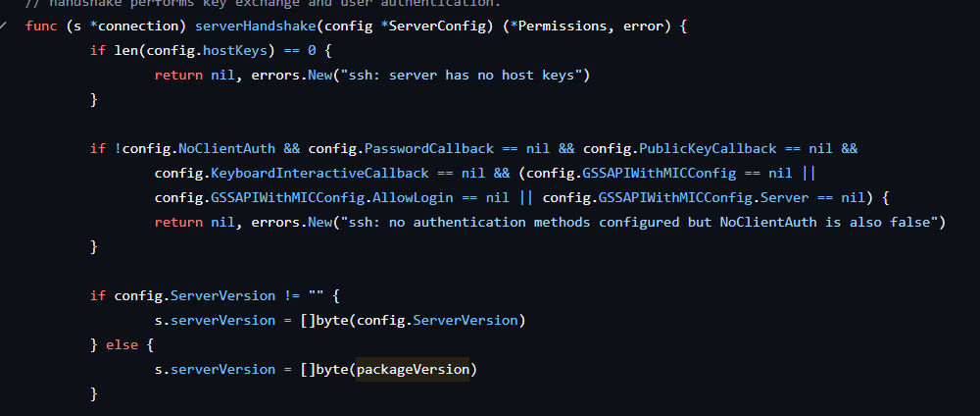The height and width of the screenshot is (416, 980).
Task: Click GSSAPIWithMICConfig on the KeyboardInteractiveCallback line
Action: pyautogui.click(x=660, y=174)
